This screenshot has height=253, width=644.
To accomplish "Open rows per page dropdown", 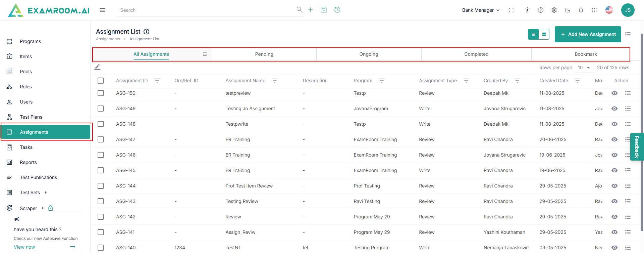I will (584, 68).
